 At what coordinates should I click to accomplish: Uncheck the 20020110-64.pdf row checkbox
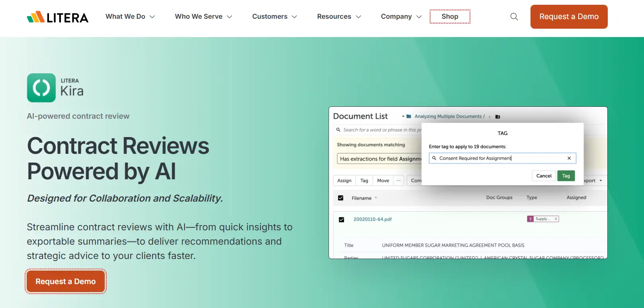point(341,220)
